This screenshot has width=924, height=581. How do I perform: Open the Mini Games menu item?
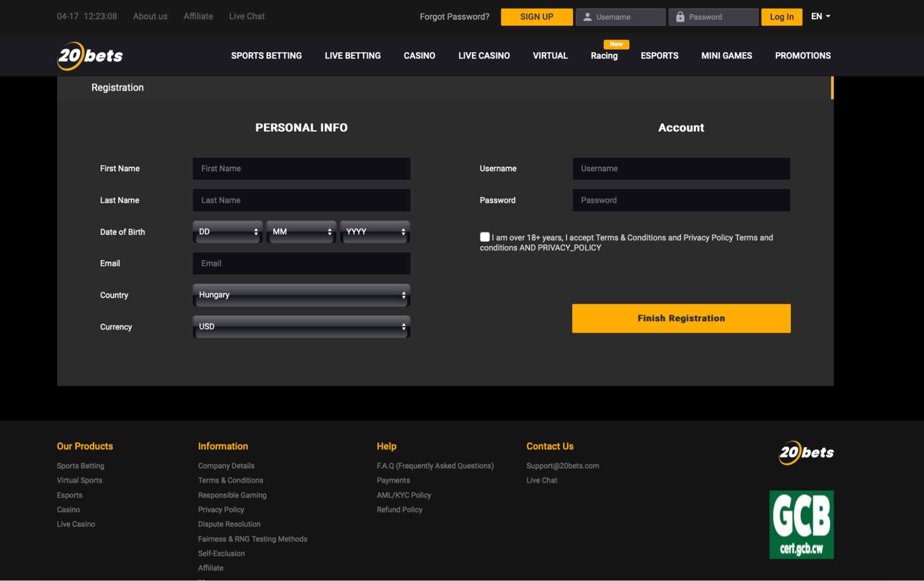point(727,56)
